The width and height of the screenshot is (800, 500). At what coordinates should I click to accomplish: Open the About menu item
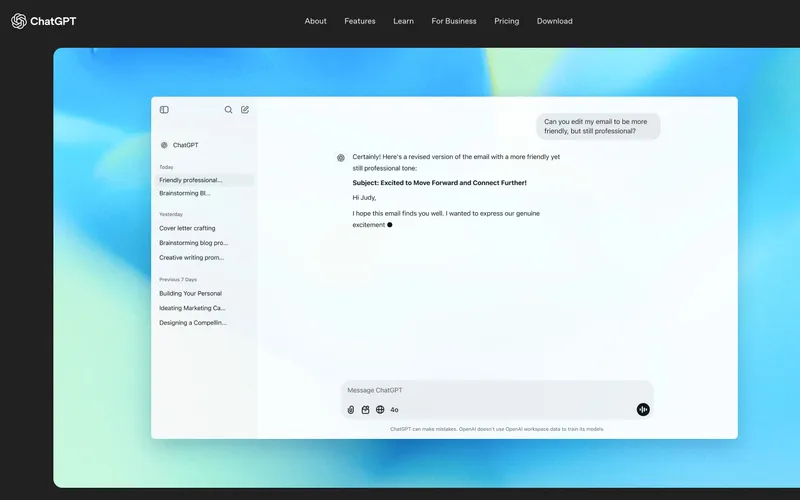coord(315,21)
